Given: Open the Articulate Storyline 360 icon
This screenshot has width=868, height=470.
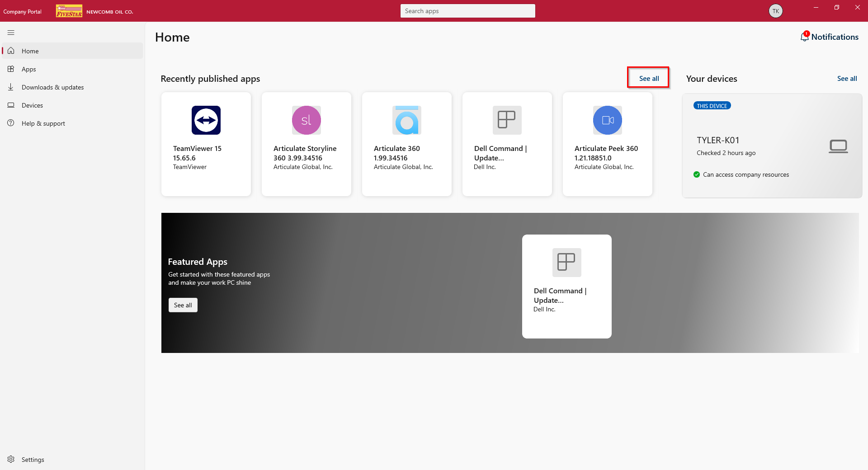Looking at the screenshot, I should pyautogui.click(x=307, y=120).
